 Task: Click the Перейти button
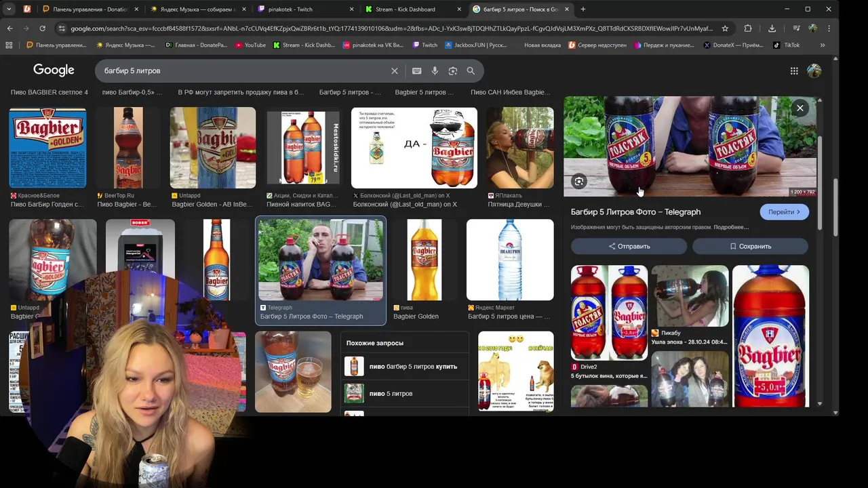(785, 212)
